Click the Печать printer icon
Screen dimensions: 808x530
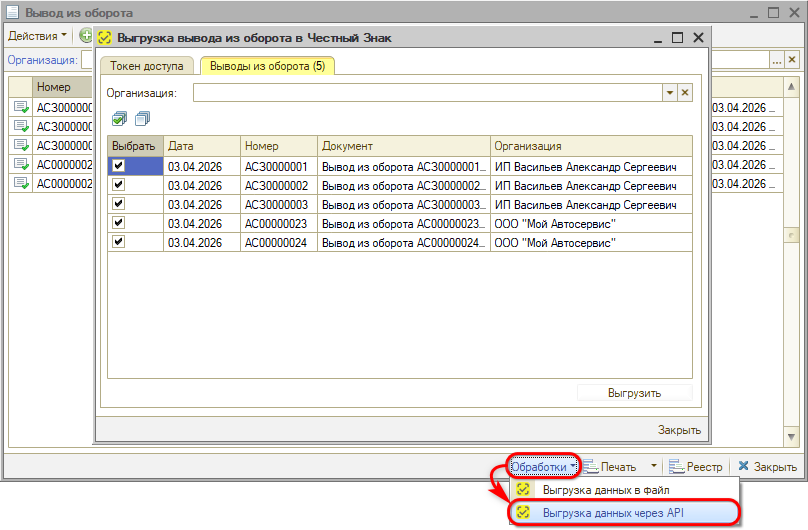click(x=591, y=467)
